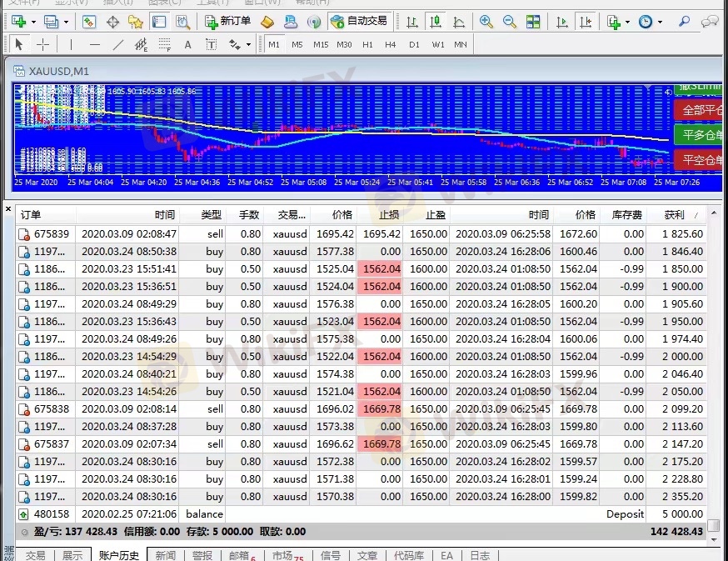Click the New Order (新订单) button

tap(227, 22)
